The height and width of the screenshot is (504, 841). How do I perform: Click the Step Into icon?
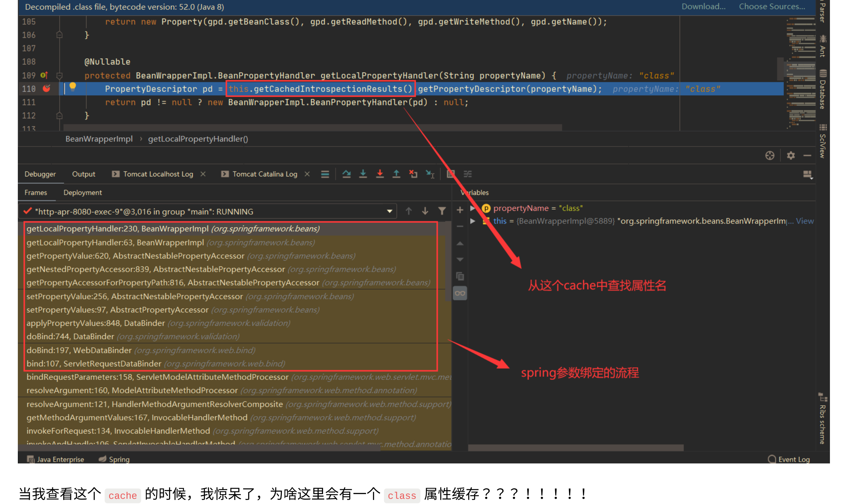click(x=363, y=174)
